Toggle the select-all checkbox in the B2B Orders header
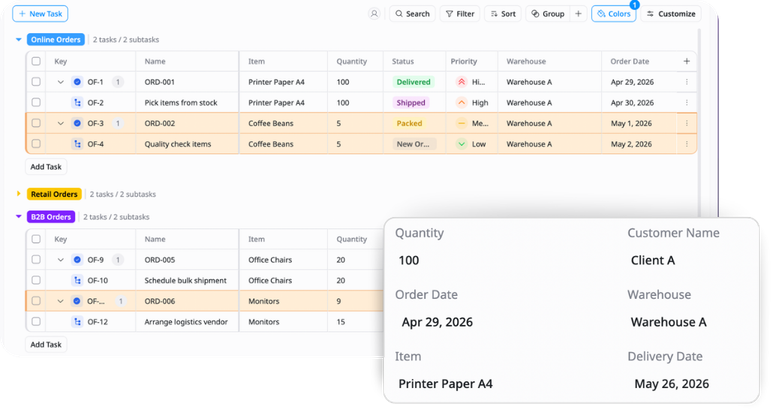 coord(36,239)
